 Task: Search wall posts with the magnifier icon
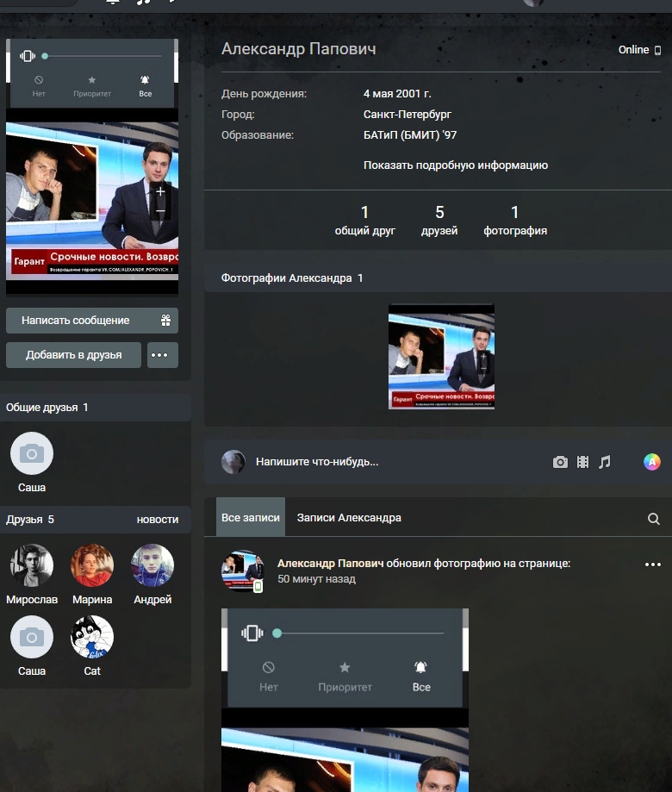pyautogui.click(x=654, y=519)
